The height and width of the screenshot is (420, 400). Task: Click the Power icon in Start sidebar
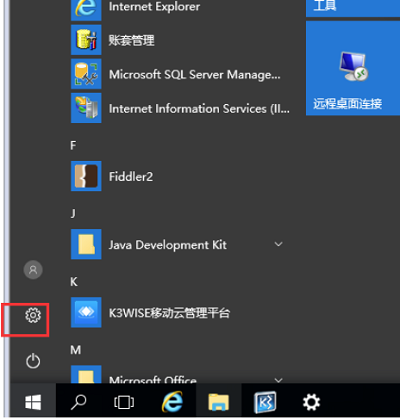[x=33, y=361]
